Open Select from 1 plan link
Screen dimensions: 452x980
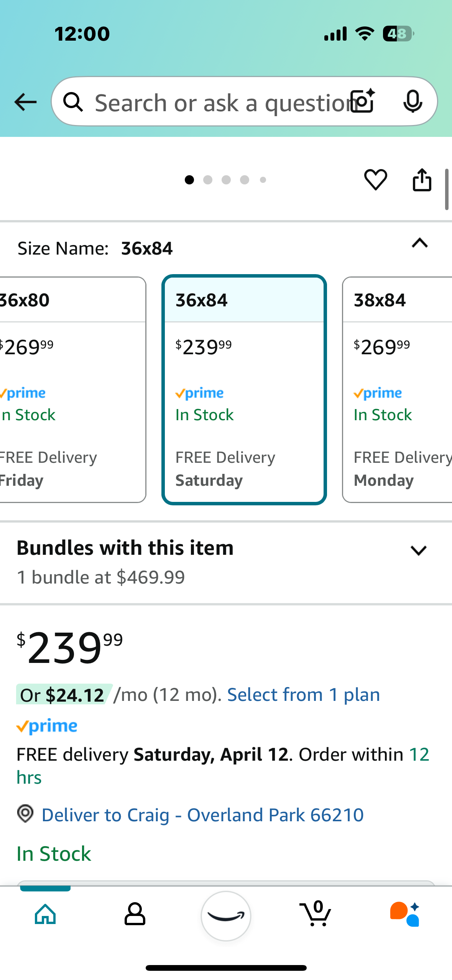point(304,695)
